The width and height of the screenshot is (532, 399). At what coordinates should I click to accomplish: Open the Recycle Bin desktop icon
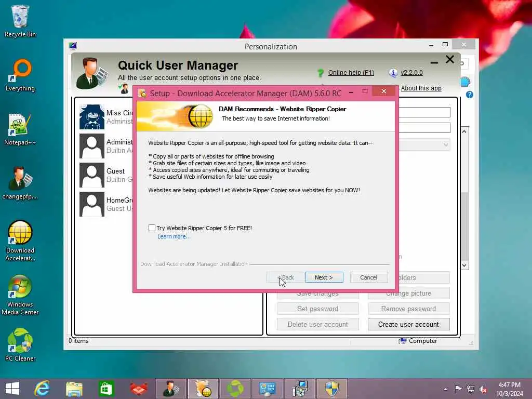[x=20, y=21]
